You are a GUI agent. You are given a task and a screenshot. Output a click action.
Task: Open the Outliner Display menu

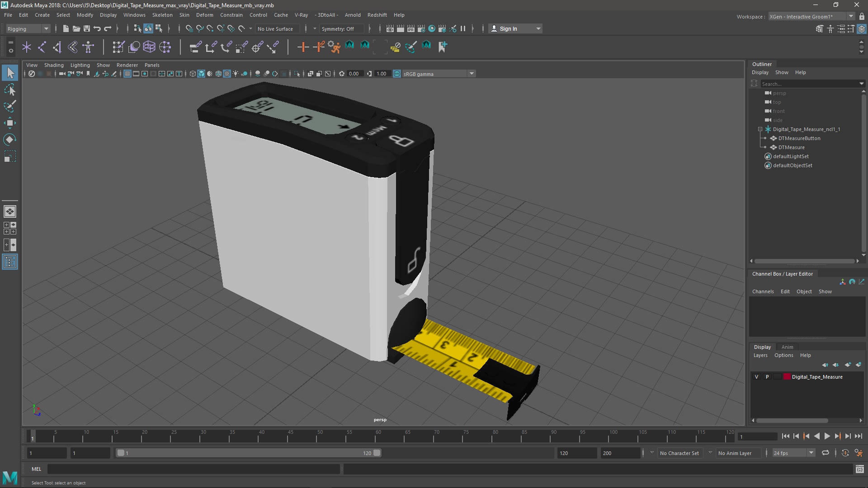pos(760,72)
